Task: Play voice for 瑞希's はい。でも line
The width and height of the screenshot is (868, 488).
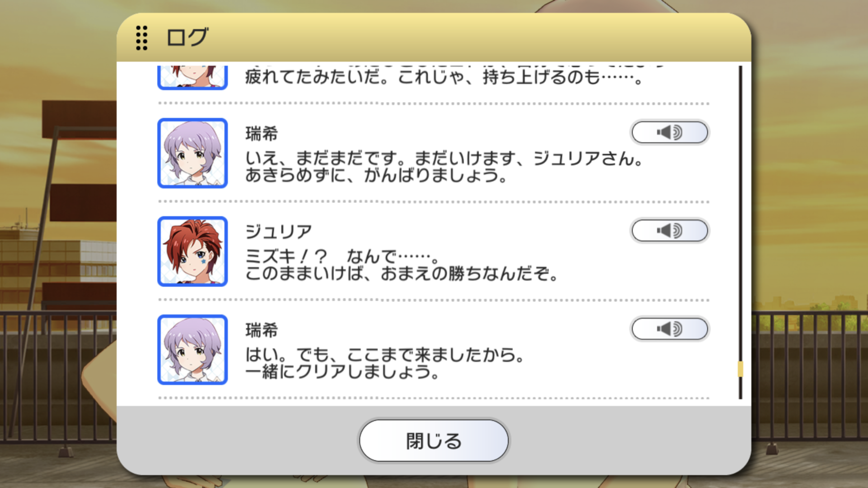Action: tap(669, 329)
